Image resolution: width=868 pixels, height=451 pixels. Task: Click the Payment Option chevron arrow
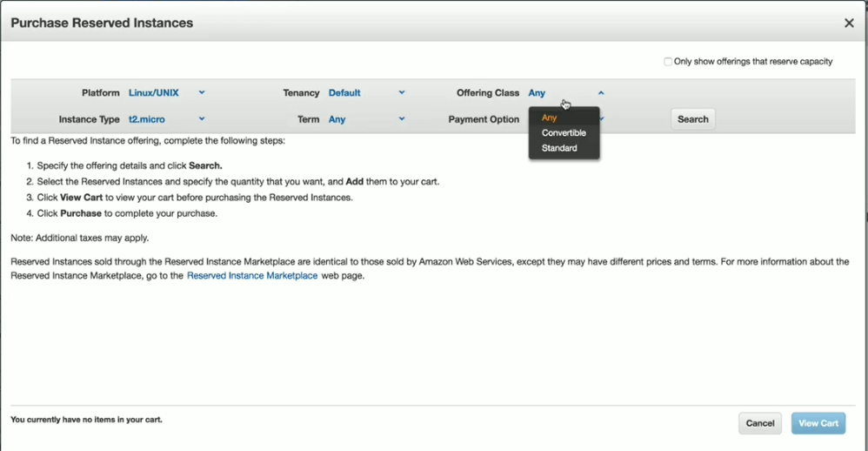[602, 118]
